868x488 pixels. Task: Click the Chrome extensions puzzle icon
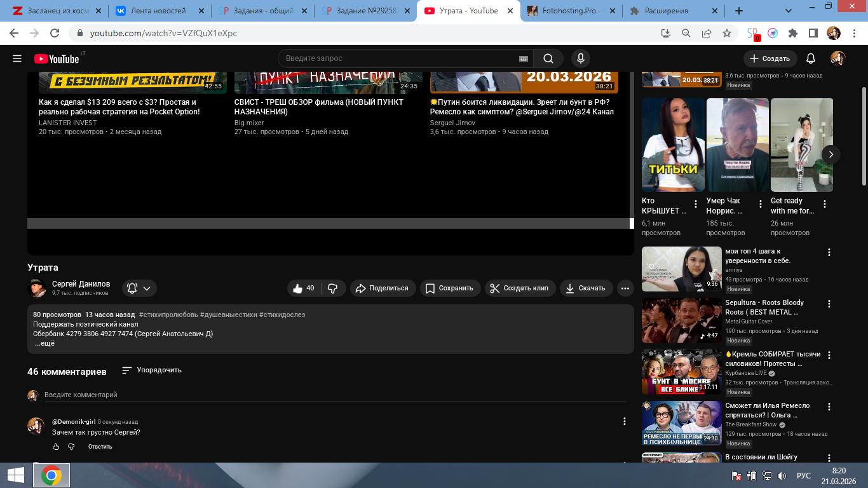[x=792, y=33]
